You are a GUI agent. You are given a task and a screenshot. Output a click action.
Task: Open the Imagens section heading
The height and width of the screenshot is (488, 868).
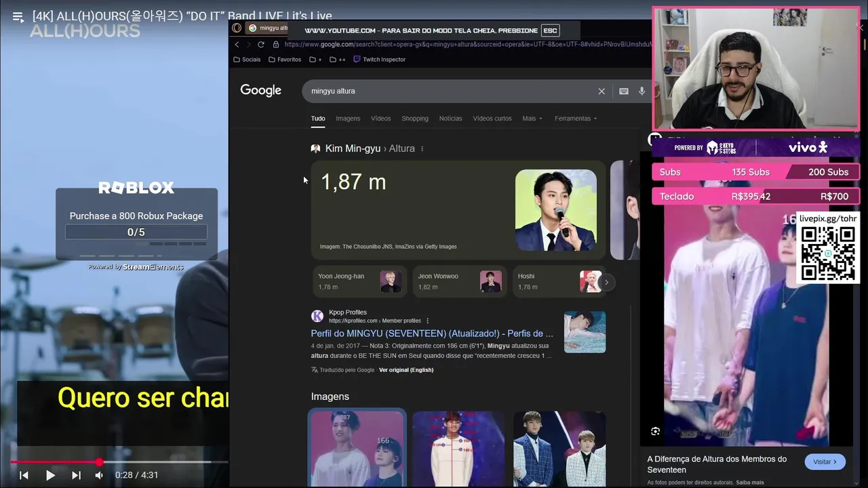tap(330, 396)
